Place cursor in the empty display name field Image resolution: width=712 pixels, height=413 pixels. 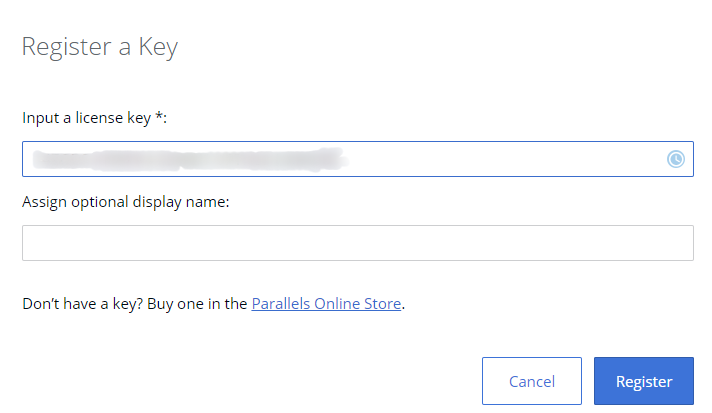coord(357,243)
